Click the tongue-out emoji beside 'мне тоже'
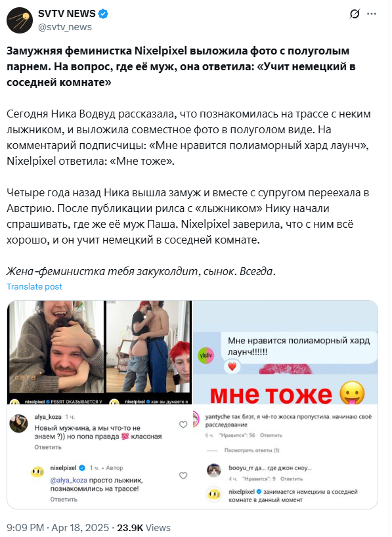 (352, 393)
